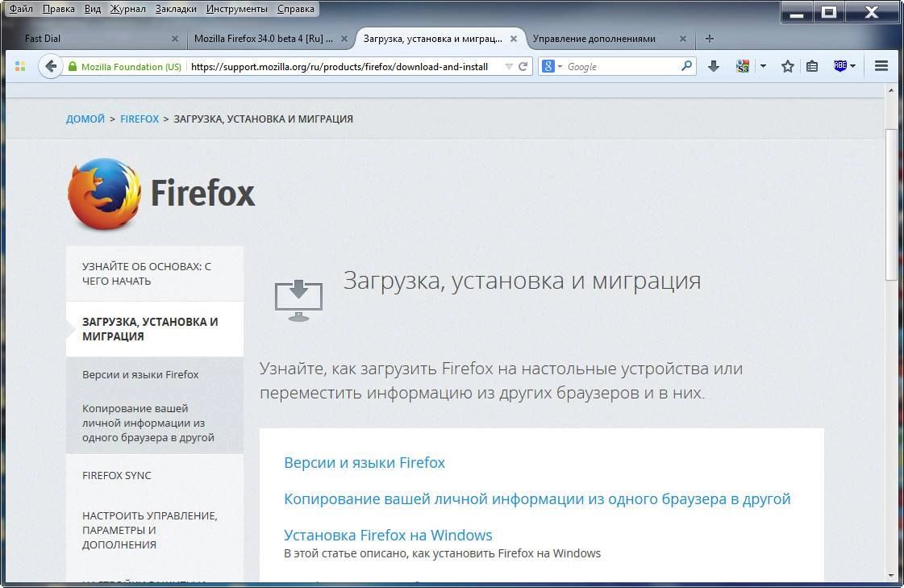Click the Google search input field
Viewport: 904px width, 588px height.
pos(622,67)
